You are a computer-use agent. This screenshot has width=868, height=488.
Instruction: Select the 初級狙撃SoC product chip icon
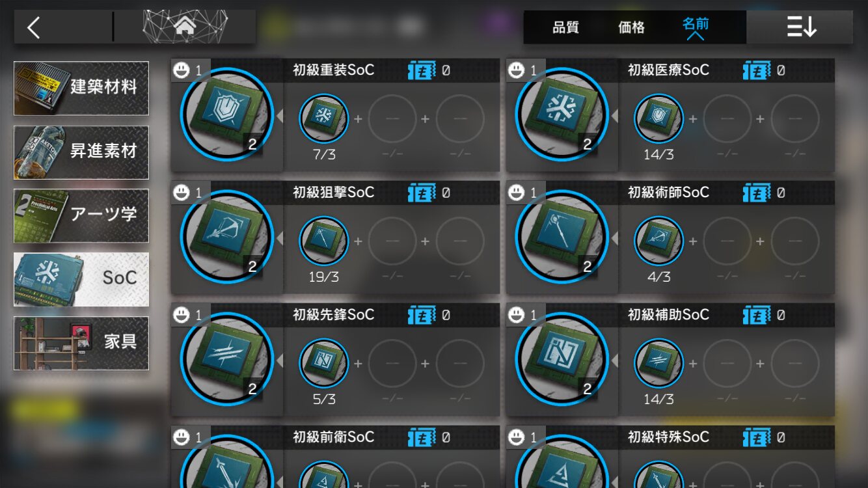click(x=226, y=237)
